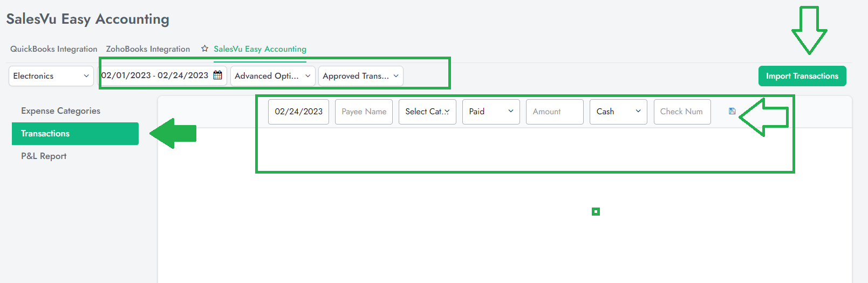Open the Select Category dropdown
This screenshot has height=283, width=868.
pos(427,112)
